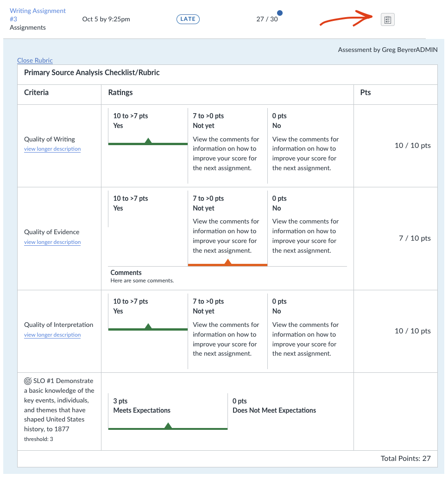
Task: Click the 'Primary Source Analysis Checklist/Rubric' title
Action: 92,72
